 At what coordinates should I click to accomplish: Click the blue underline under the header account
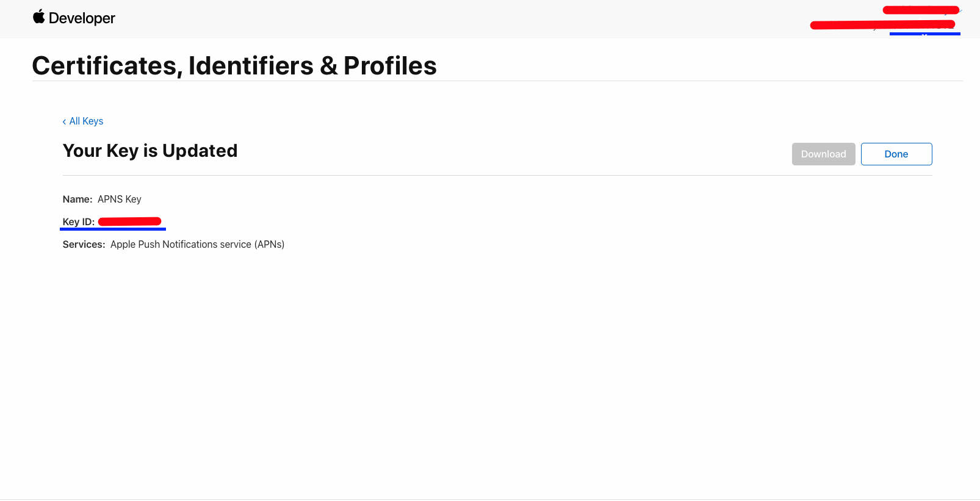[924, 34]
